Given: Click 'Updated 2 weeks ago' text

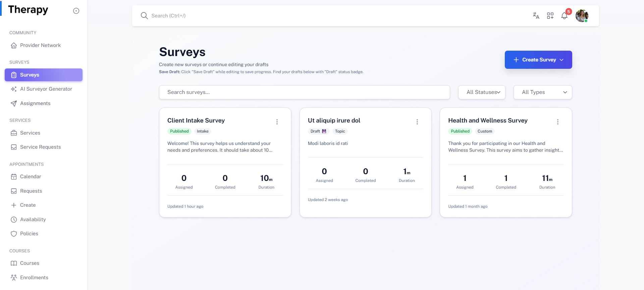Looking at the screenshot, I should coord(328,200).
